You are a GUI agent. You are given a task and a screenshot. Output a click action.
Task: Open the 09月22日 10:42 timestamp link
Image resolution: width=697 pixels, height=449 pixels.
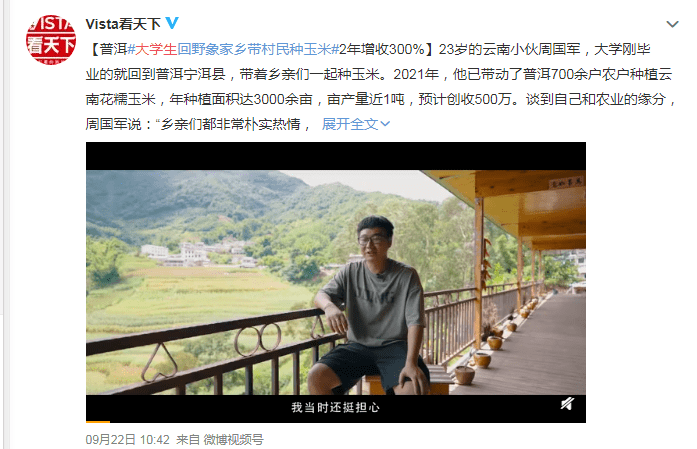(128, 440)
